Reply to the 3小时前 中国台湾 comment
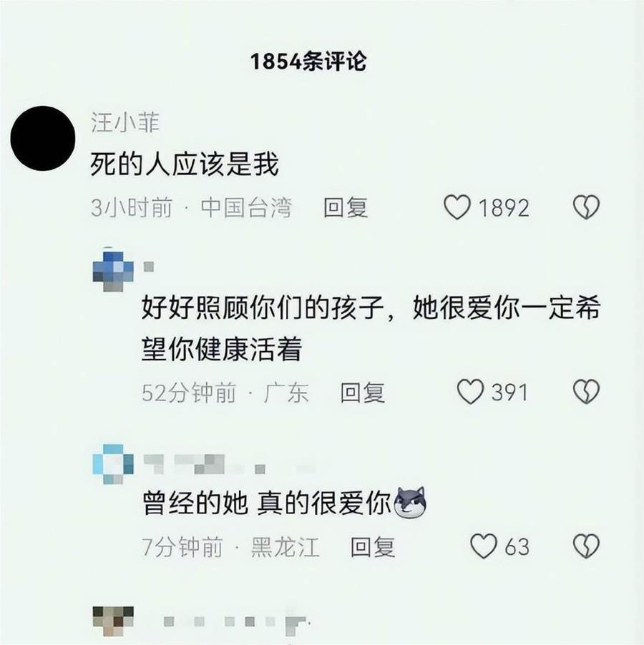This screenshot has height=645, width=644. tap(345, 207)
